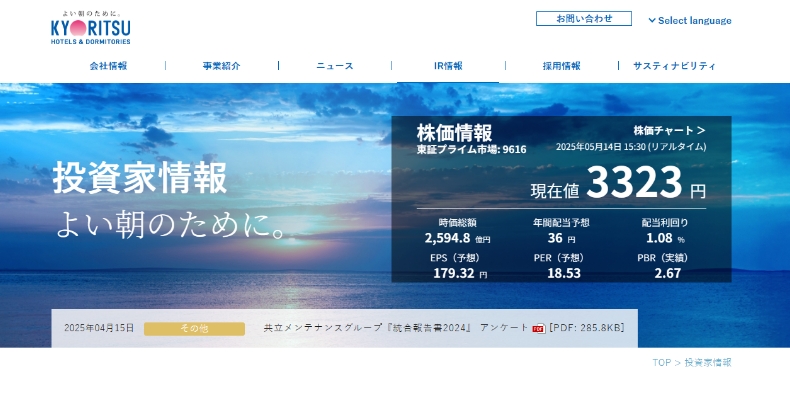The width and height of the screenshot is (790, 400).
Task: Click the 年間配当予想 value 36
Action: pos(555,238)
